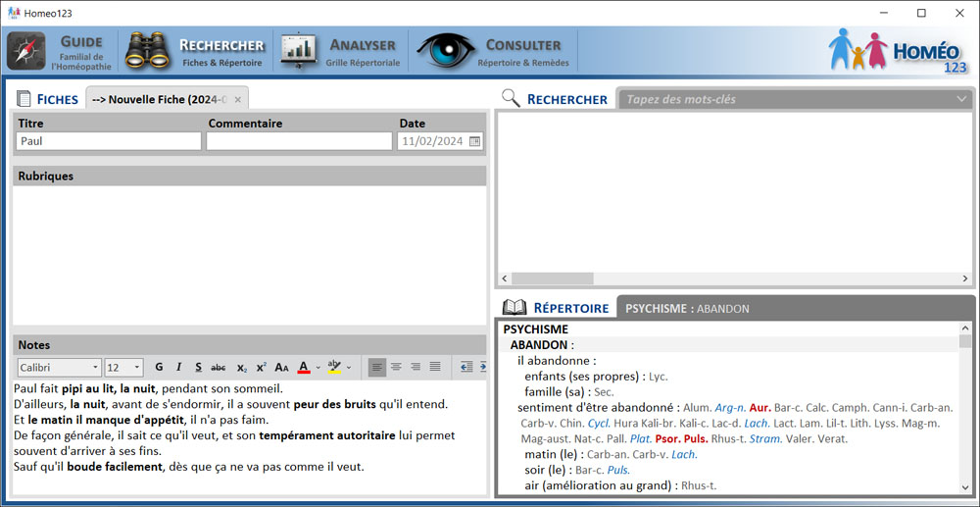Click the blue Stram. remedy
980x507 pixels.
pyautogui.click(x=765, y=439)
